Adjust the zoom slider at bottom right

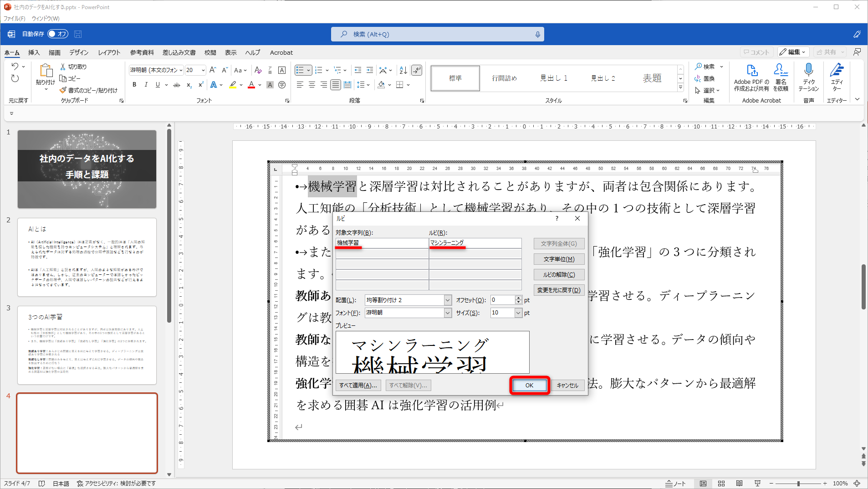click(x=797, y=484)
